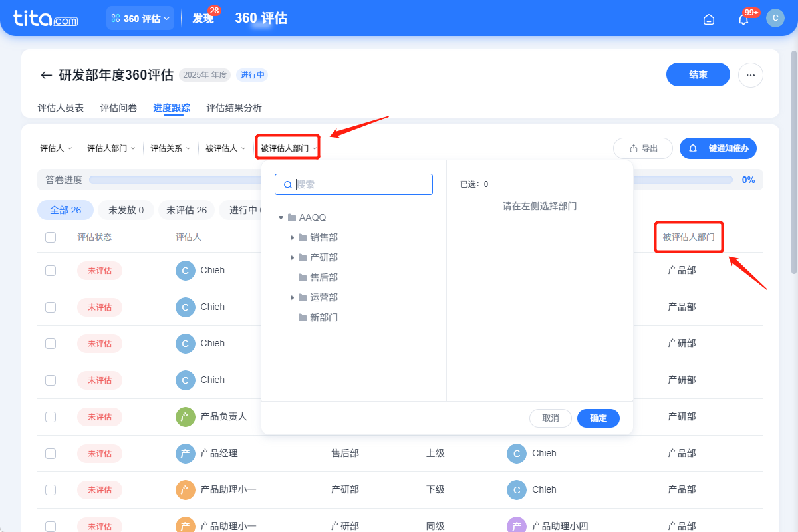Viewport: 798px width, 532px height.
Task: Click the search magnifier icon in department picker
Action: click(287, 184)
